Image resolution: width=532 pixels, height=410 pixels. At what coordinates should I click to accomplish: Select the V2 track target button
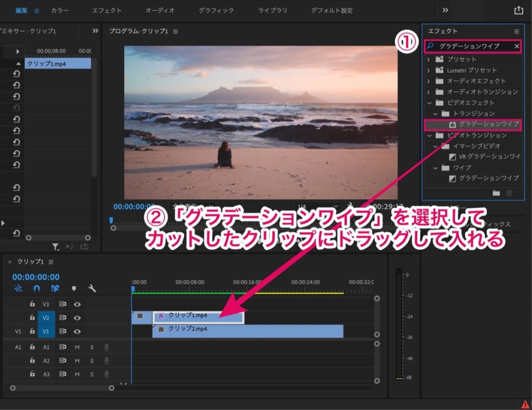coord(46,318)
